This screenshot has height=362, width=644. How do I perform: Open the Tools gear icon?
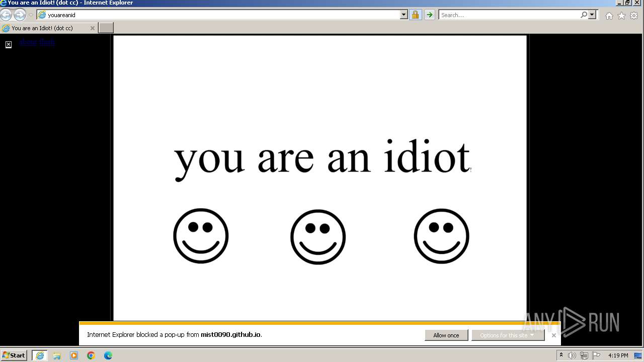(634, 16)
